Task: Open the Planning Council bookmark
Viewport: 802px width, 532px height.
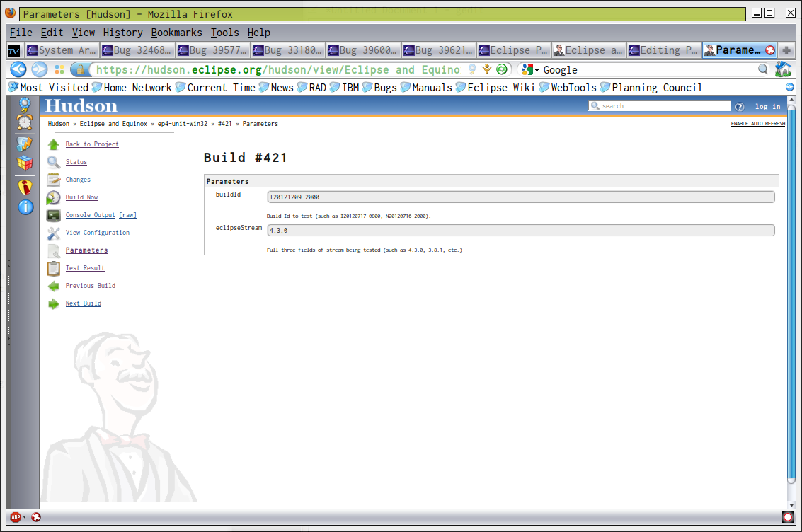Action: (x=651, y=88)
